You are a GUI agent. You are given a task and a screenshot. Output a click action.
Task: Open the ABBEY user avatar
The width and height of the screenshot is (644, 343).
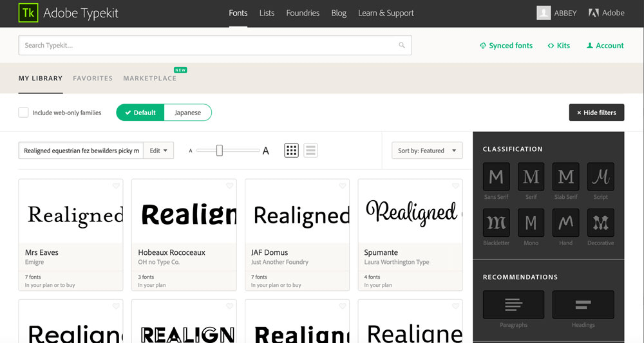tap(544, 13)
